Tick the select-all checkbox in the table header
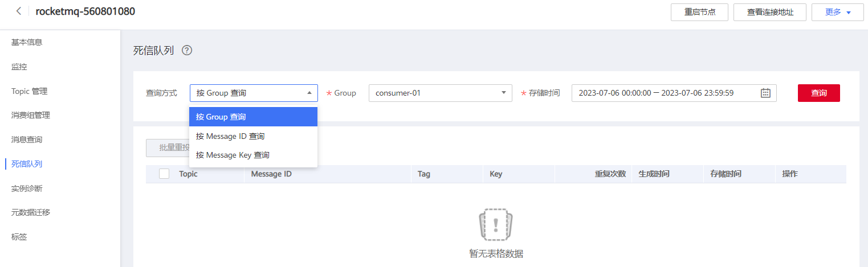Screen dimensions: 868x267 (x=164, y=174)
